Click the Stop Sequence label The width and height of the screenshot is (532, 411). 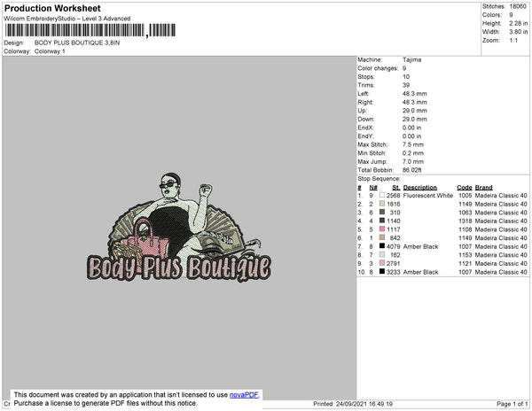tap(379, 179)
